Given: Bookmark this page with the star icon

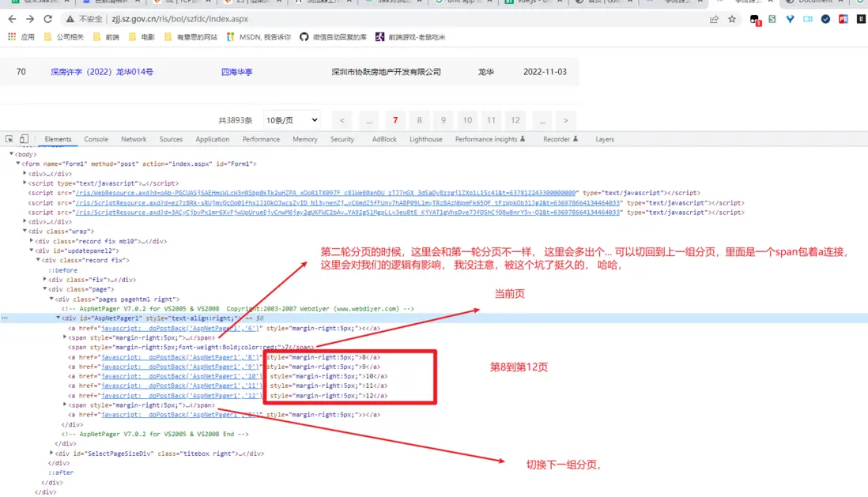Looking at the screenshot, I should click(732, 19).
